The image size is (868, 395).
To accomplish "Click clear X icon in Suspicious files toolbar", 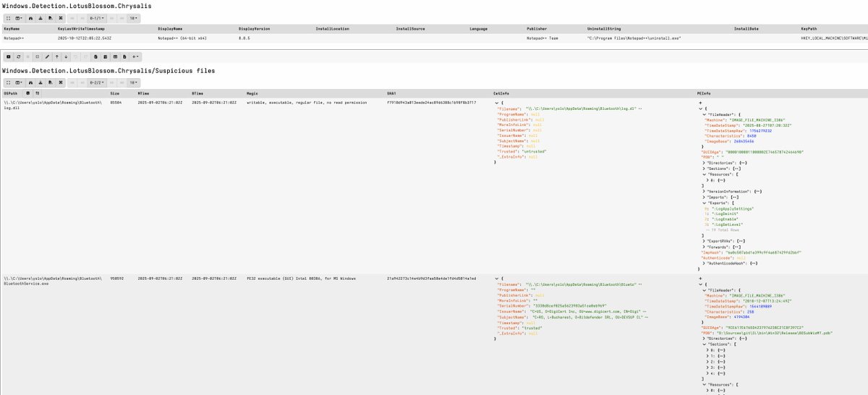I will (61, 82).
